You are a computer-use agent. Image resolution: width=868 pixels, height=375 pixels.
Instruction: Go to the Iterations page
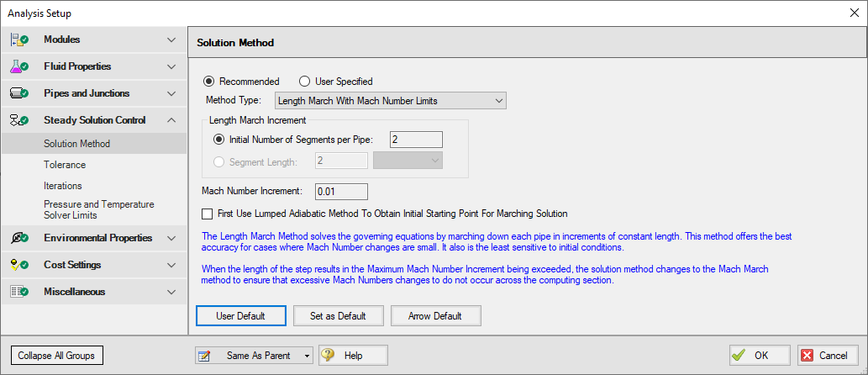click(63, 186)
